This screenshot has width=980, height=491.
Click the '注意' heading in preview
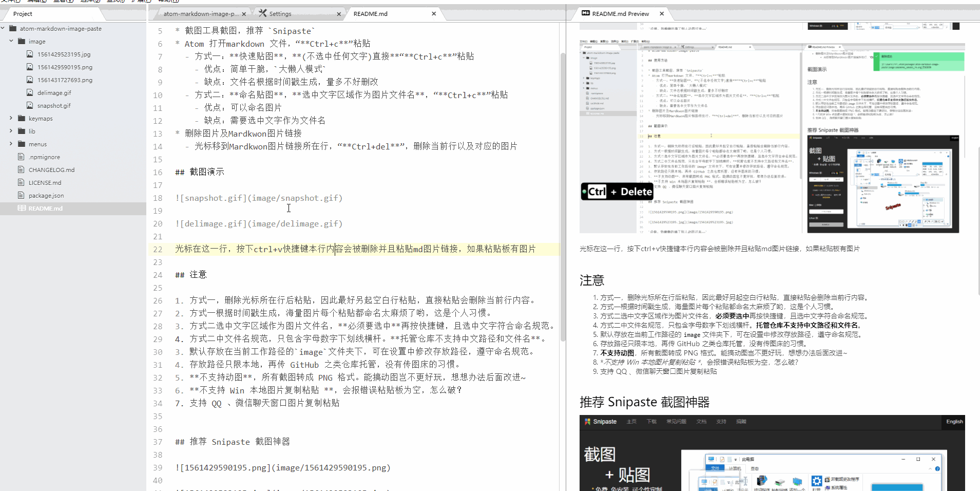pyautogui.click(x=592, y=280)
